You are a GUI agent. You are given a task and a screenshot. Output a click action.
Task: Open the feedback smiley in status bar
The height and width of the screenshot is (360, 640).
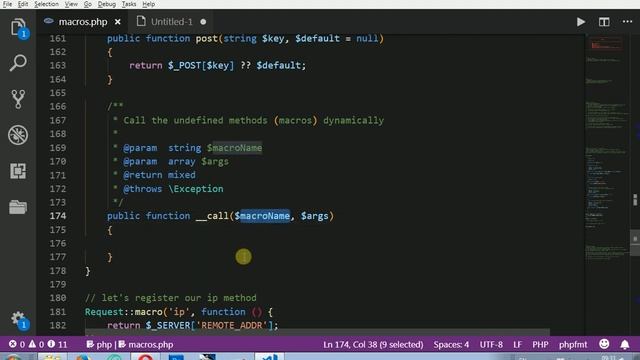[604, 344]
